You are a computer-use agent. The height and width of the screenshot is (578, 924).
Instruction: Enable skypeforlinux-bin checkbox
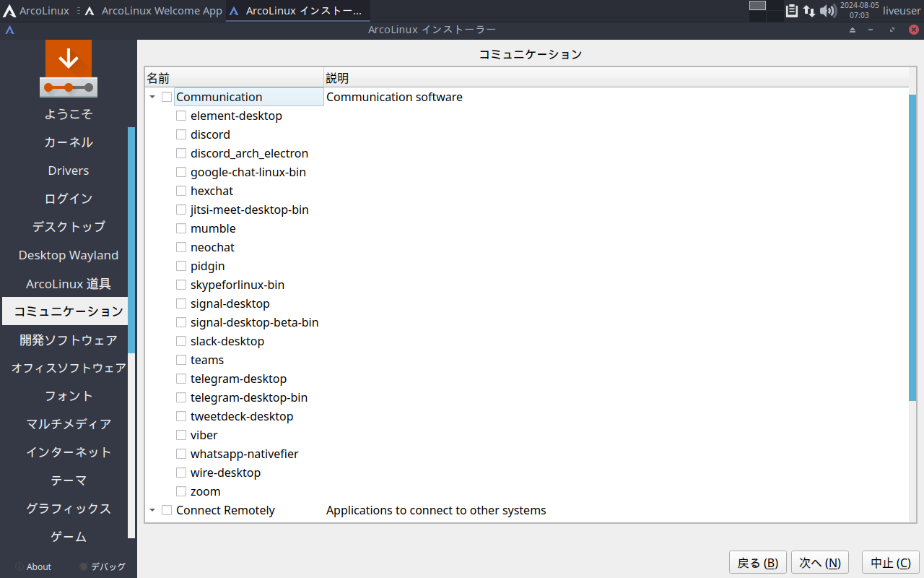click(181, 285)
